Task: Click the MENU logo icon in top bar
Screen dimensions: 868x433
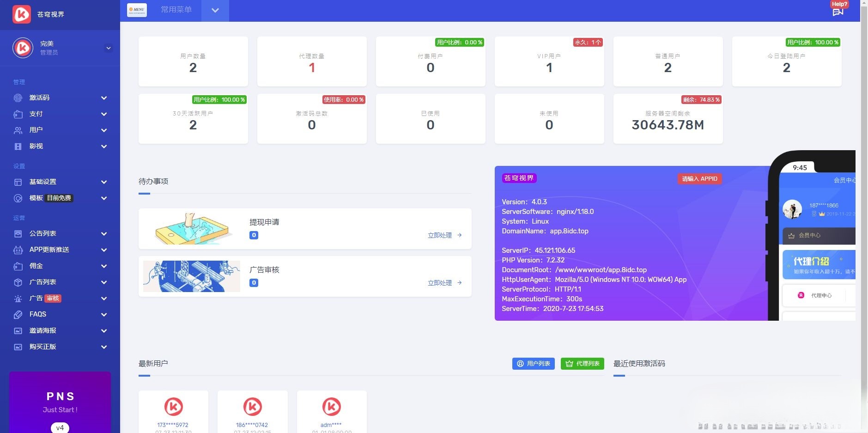Action: pos(137,10)
